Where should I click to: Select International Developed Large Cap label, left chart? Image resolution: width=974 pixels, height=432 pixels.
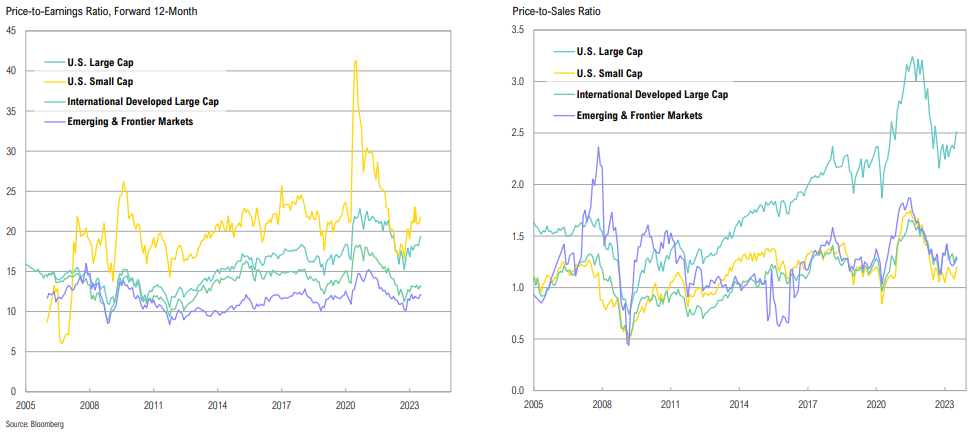(x=142, y=101)
